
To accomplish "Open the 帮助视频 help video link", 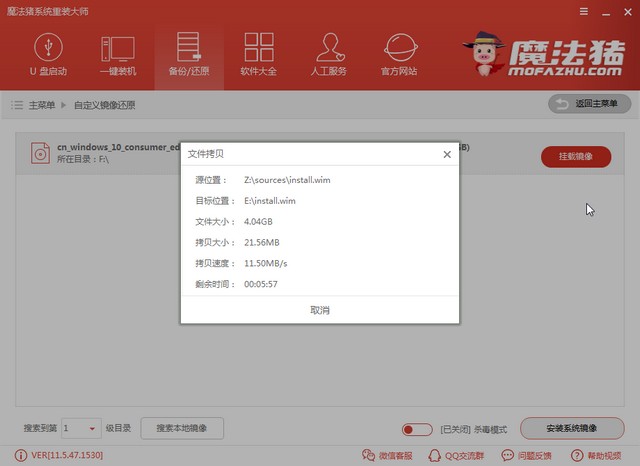I will pyautogui.click(x=596, y=456).
